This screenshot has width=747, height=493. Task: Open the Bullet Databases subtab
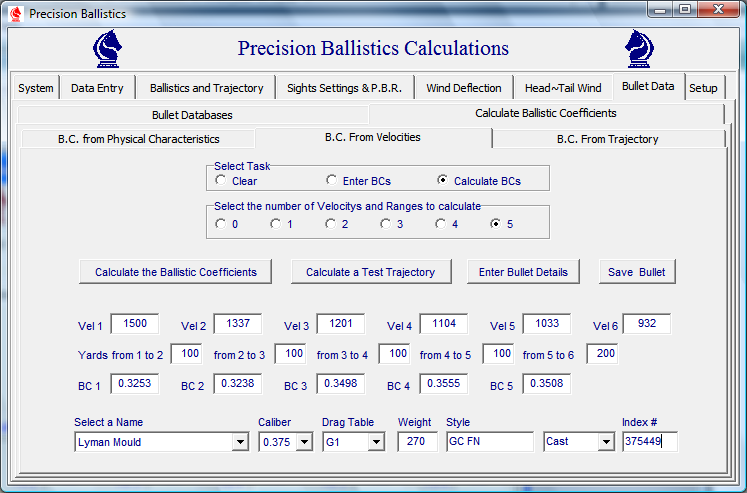click(x=192, y=115)
